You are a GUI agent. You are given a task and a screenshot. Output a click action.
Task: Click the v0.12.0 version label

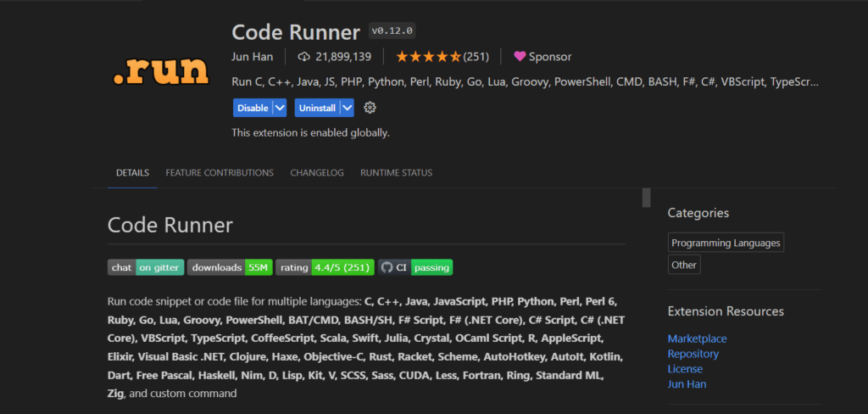[x=392, y=31]
